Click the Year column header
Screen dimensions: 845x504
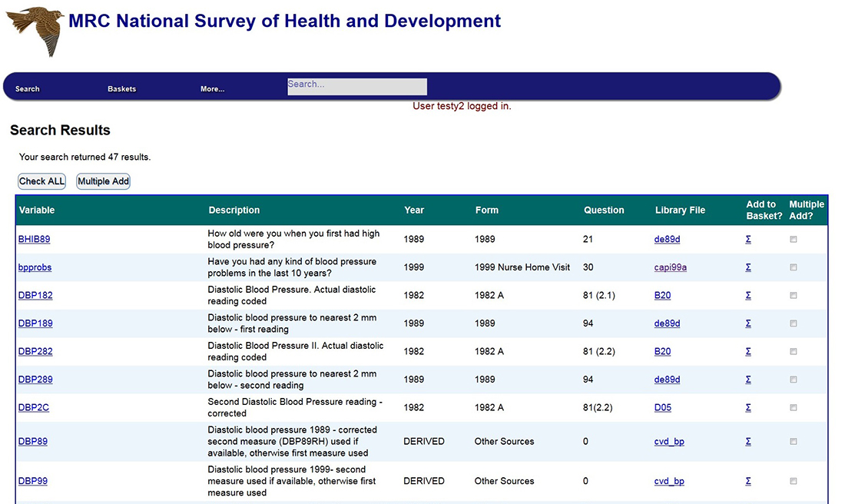(x=414, y=211)
